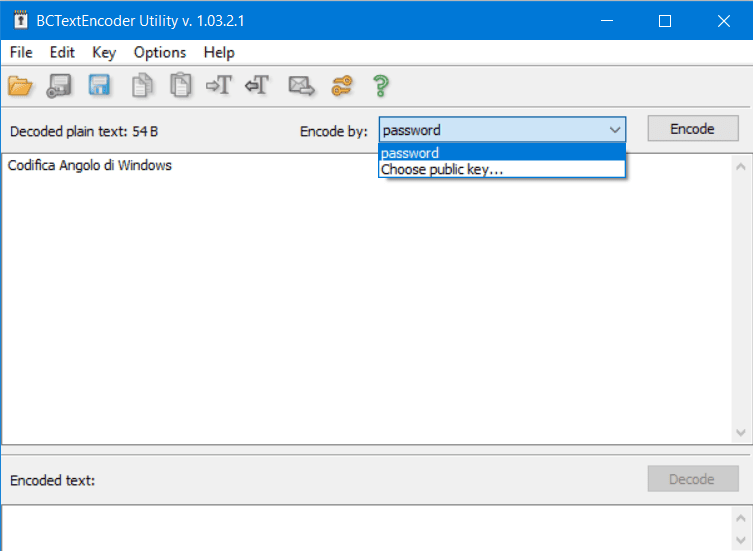Click the decode text left-arrow-T icon

[257, 86]
